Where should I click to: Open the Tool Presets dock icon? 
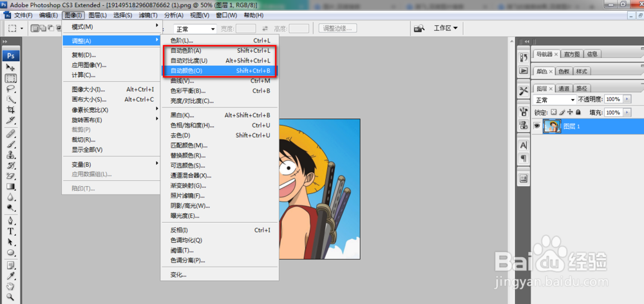tap(524, 91)
